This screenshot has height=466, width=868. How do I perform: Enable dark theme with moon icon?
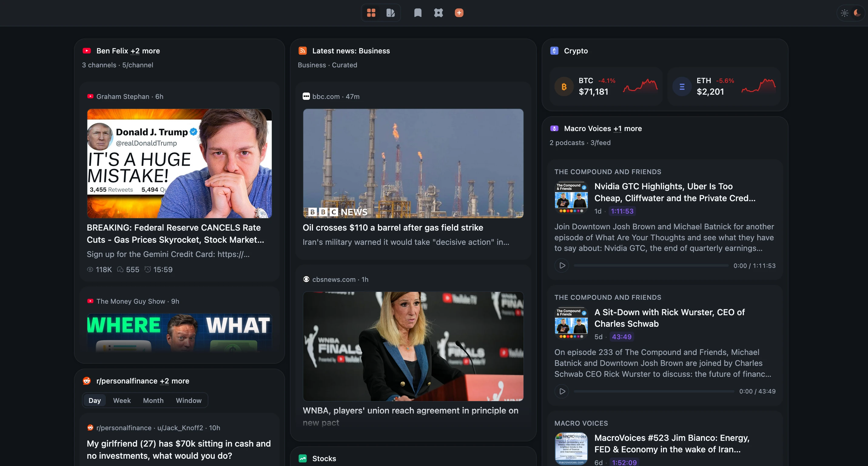(857, 13)
